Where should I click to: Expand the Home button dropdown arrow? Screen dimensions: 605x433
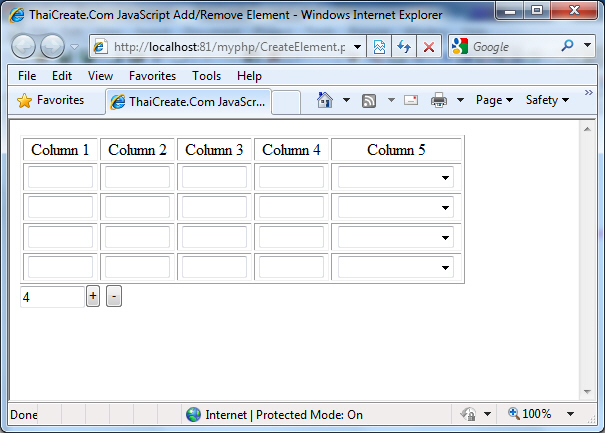pos(346,100)
